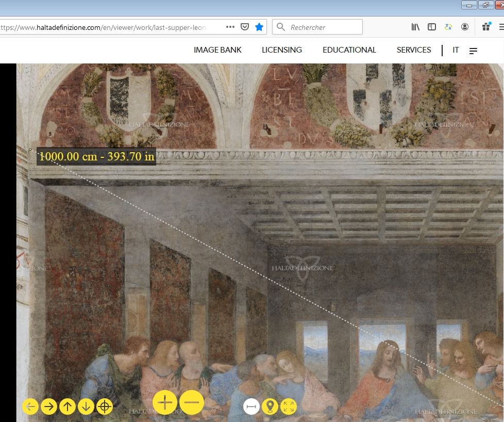Zoom out with the yellow minus button
Screen dimensions: 504x422
pyautogui.click(x=192, y=402)
